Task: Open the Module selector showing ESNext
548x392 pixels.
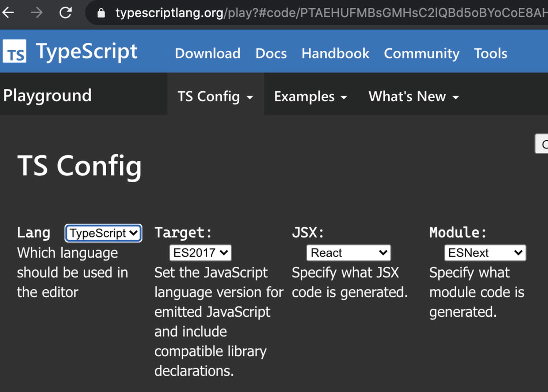Action: tap(484, 252)
